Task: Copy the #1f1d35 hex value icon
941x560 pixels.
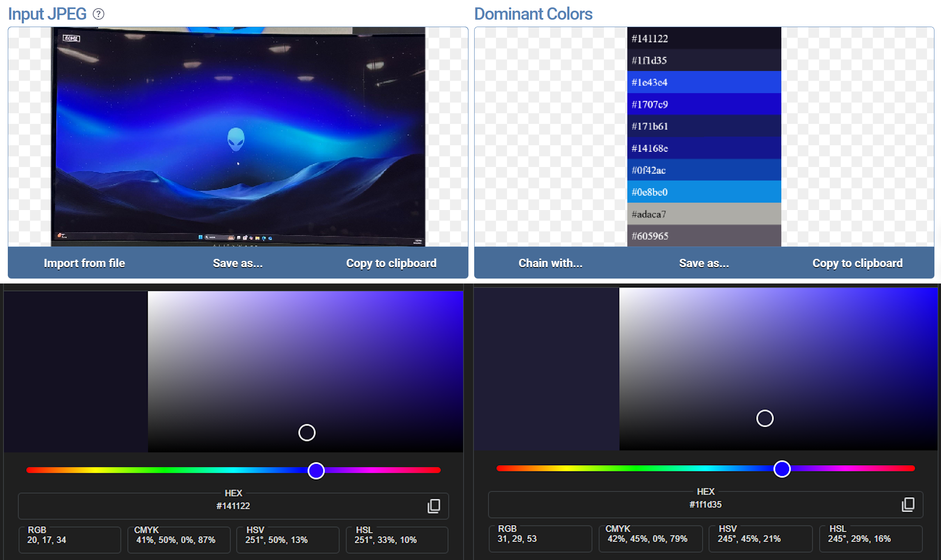Action: pos(908,505)
